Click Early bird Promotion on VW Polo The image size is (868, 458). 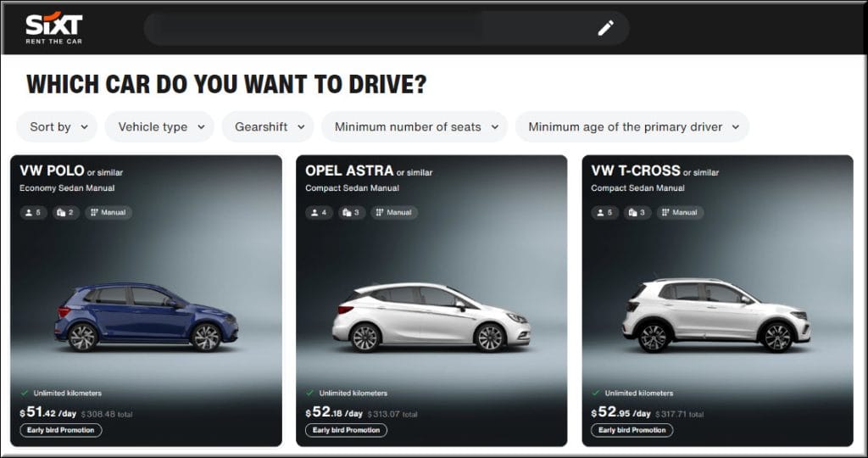click(61, 430)
